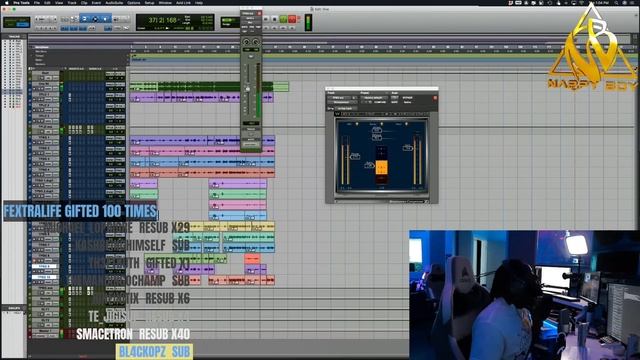Click the green Play transport button
This screenshot has height=360, width=640.
(283, 19)
